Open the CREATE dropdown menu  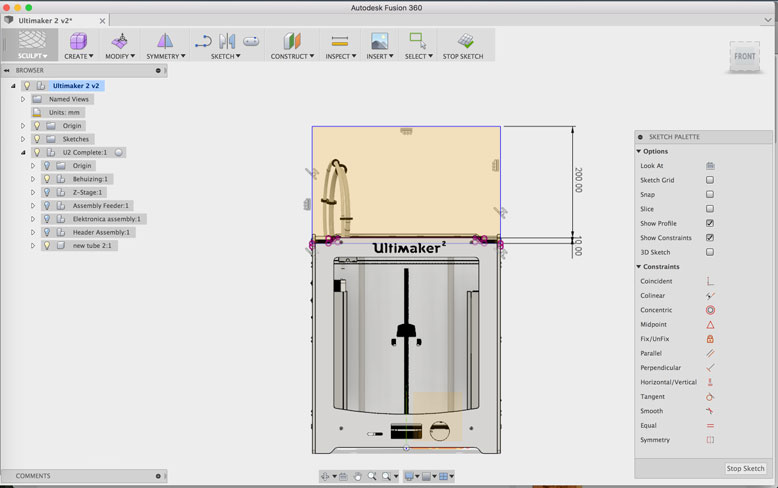78,57
